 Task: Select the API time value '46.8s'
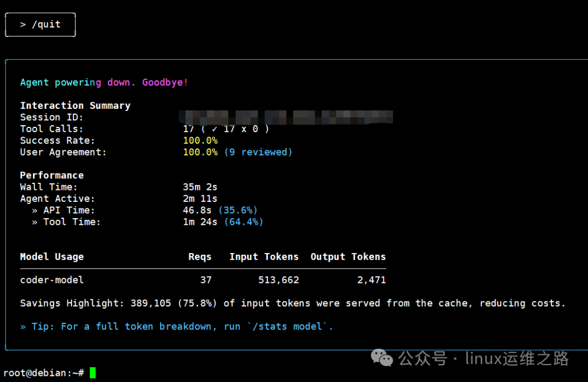[197, 210]
